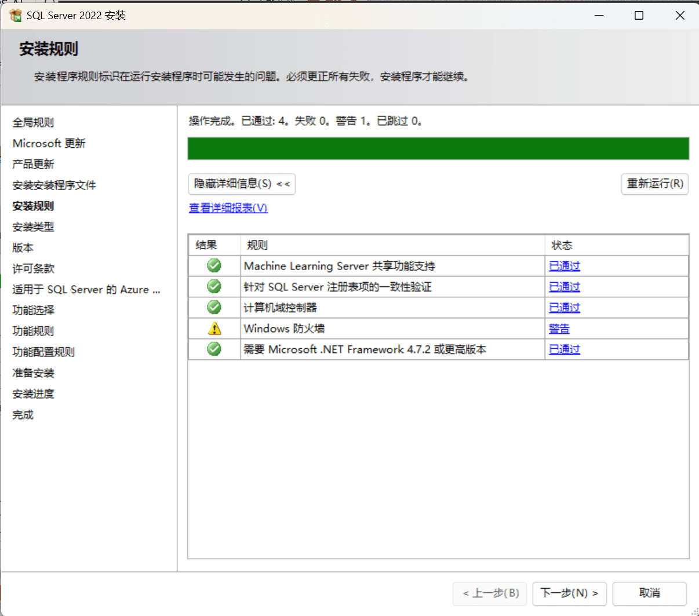Image resolution: width=699 pixels, height=616 pixels.
Task: Click the < 上一步(B) button
Action: coord(490,593)
